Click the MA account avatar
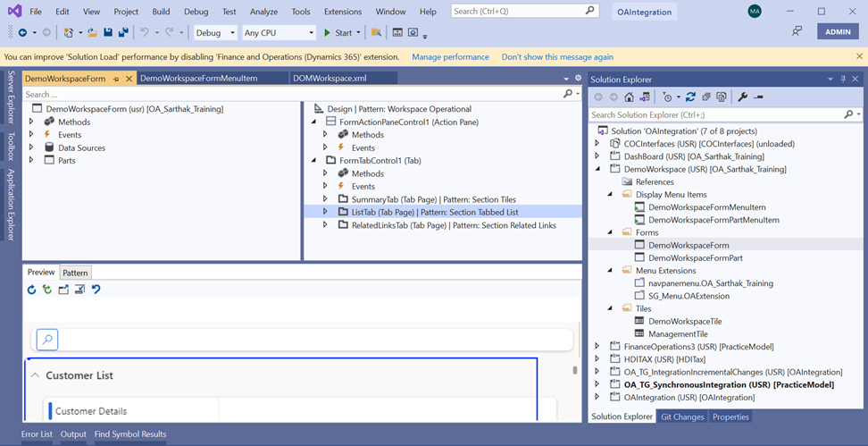 (x=755, y=11)
